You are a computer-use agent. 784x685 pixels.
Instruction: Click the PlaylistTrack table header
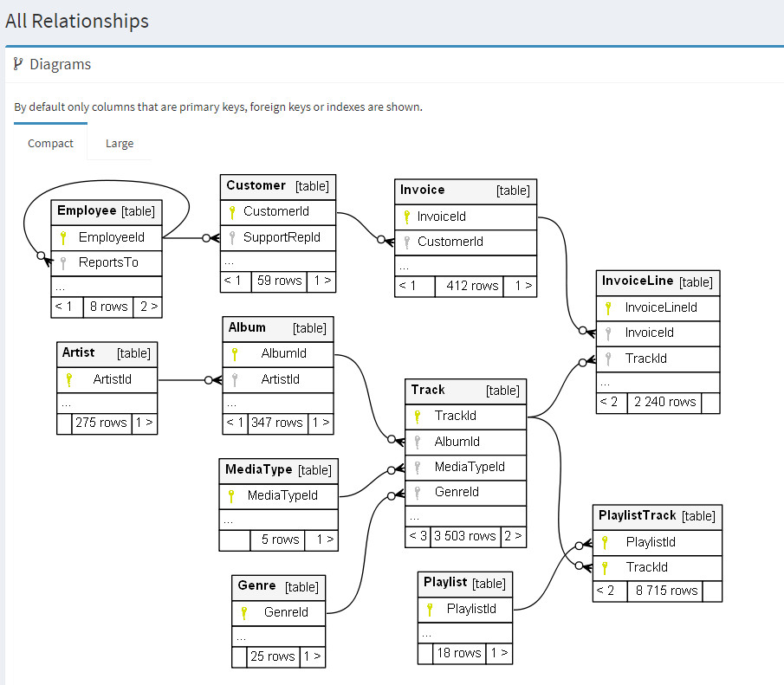[637, 515]
